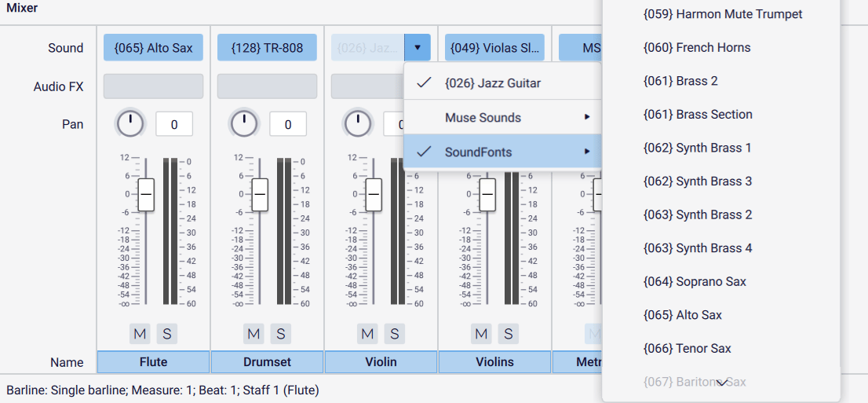Select the Violins channel name strip
868x403 pixels.
coord(495,362)
